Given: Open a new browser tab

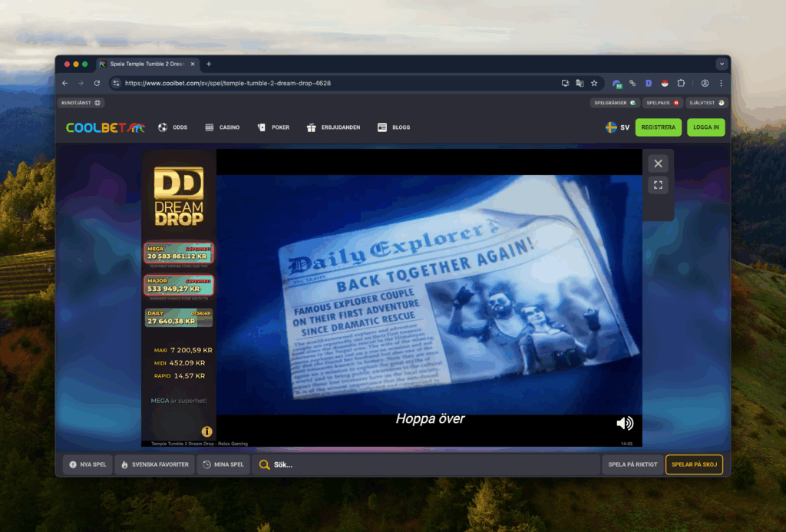Looking at the screenshot, I should (209, 64).
